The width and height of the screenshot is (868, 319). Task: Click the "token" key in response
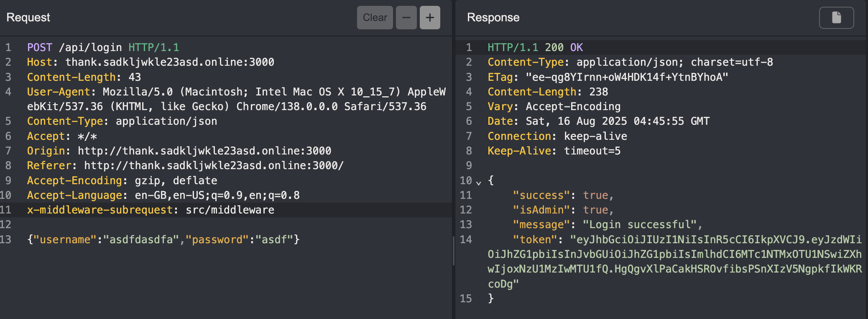(535, 239)
